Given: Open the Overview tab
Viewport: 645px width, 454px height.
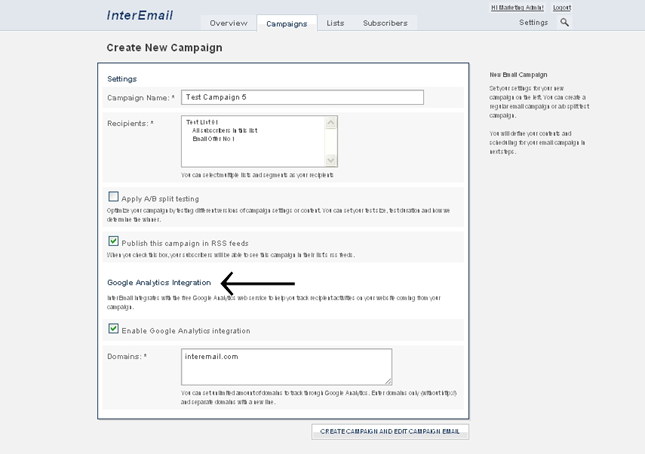Looking at the screenshot, I should point(228,22).
